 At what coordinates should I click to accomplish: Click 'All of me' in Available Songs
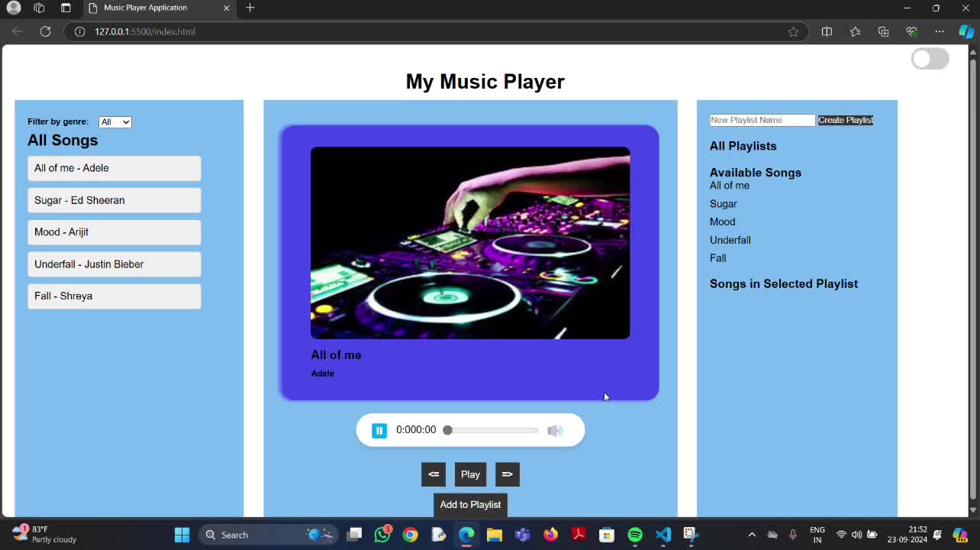point(730,186)
